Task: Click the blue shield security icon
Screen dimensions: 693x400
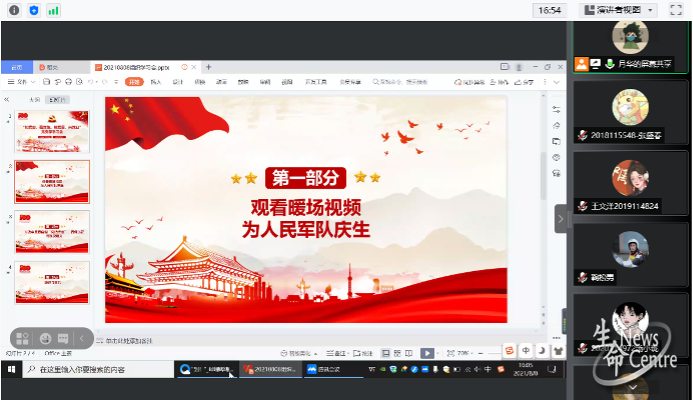Action: (x=33, y=10)
